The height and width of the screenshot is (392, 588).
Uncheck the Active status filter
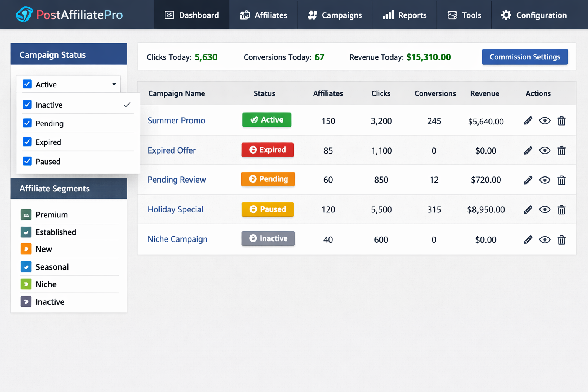point(27,84)
